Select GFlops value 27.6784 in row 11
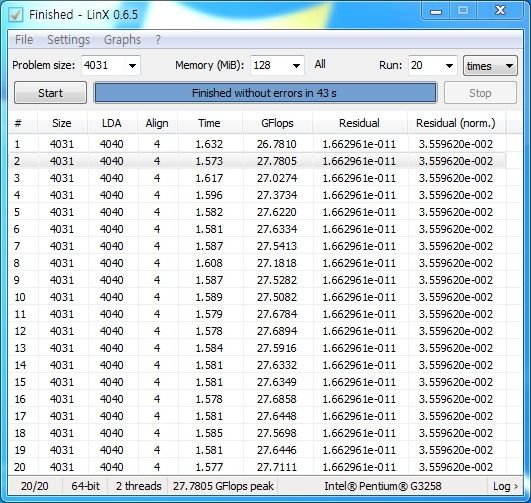The image size is (531, 503). [x=277, y=314]
